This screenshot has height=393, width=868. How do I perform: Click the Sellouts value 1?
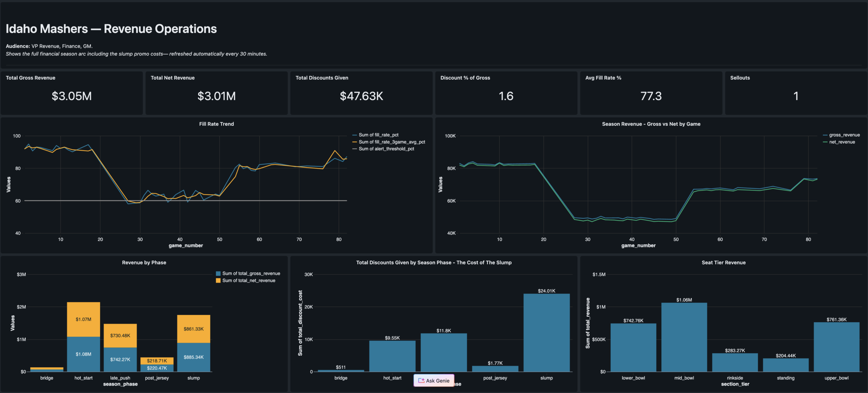[x=796, y=96]
